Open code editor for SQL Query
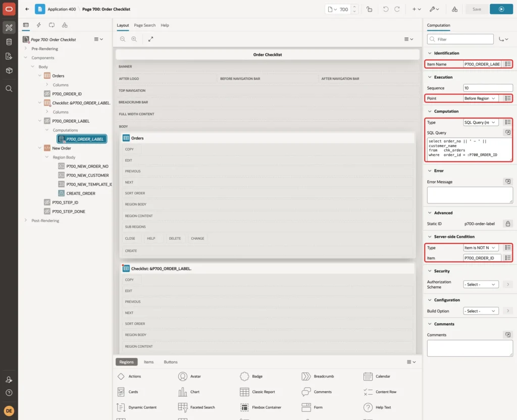The image size is (517, 420). [507, 133]
